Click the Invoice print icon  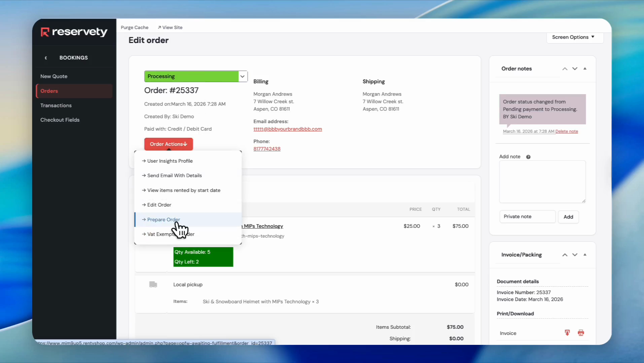tap(581, 333)
